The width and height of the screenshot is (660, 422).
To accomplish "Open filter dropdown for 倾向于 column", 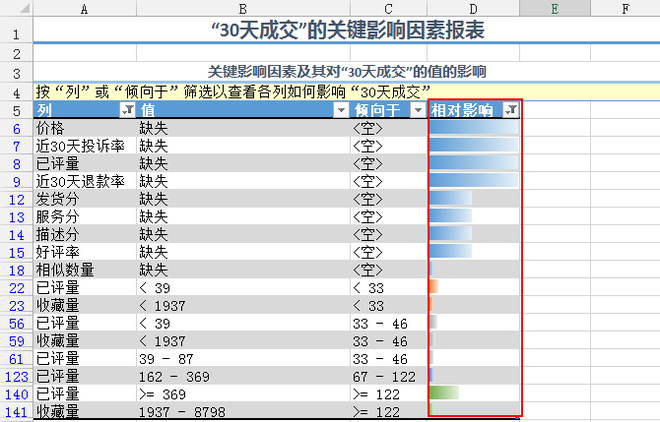I will click(418, 110).
